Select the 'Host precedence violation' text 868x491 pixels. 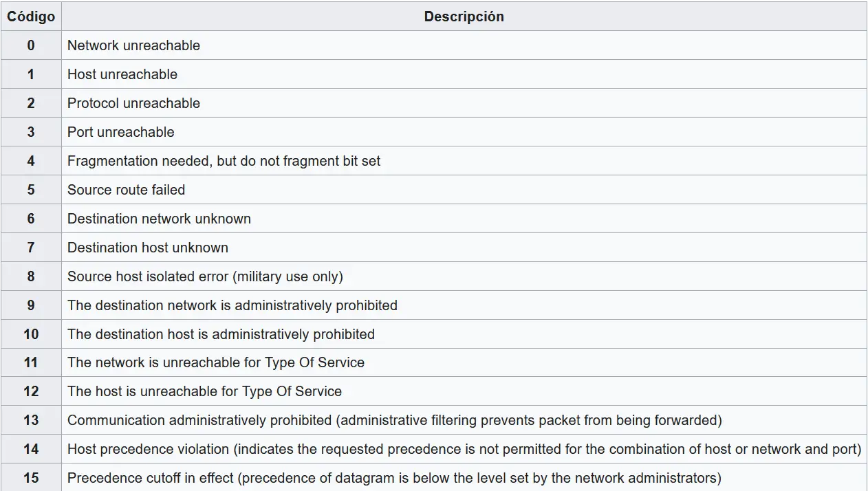464,449
